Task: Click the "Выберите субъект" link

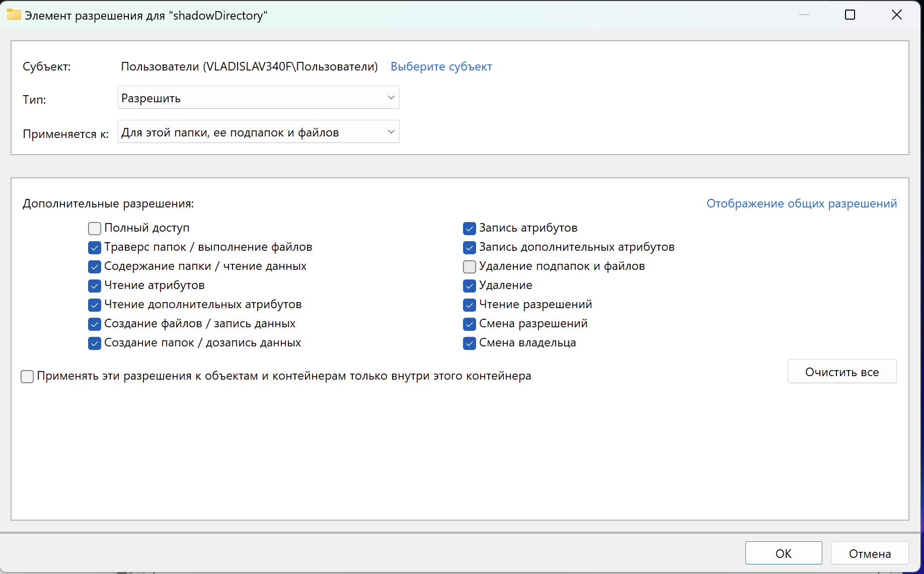Action: point(441,66)
